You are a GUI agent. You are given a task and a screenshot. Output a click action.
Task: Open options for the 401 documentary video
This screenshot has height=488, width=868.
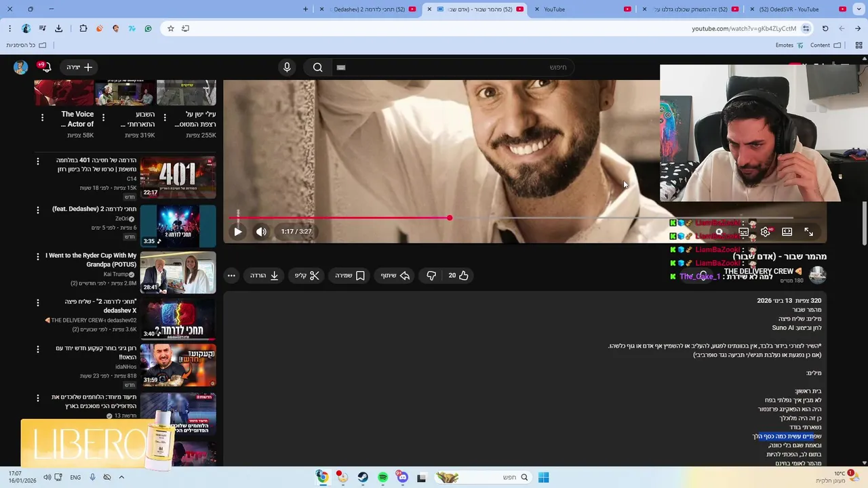pos(38,161)
